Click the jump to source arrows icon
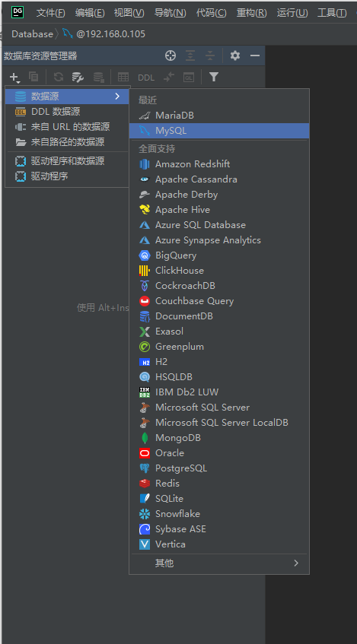The height and width of the screenshot is (644, 357). [x=169, y=77]
